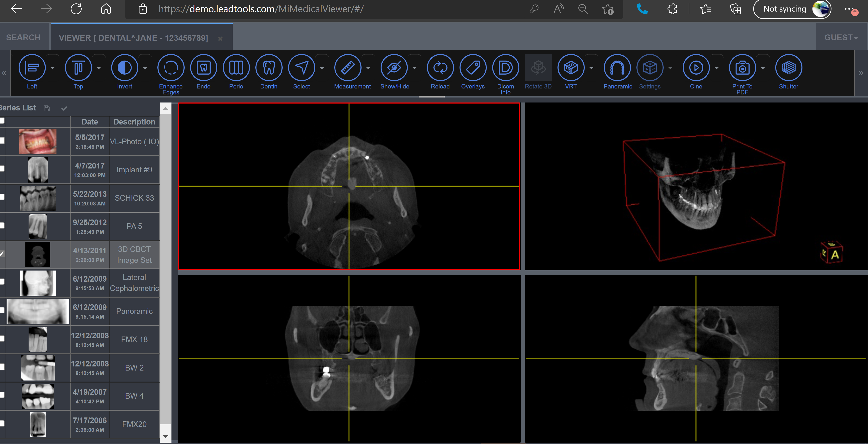Add this page to favorites
868x444 pixels.
click(x=608, y=9)
